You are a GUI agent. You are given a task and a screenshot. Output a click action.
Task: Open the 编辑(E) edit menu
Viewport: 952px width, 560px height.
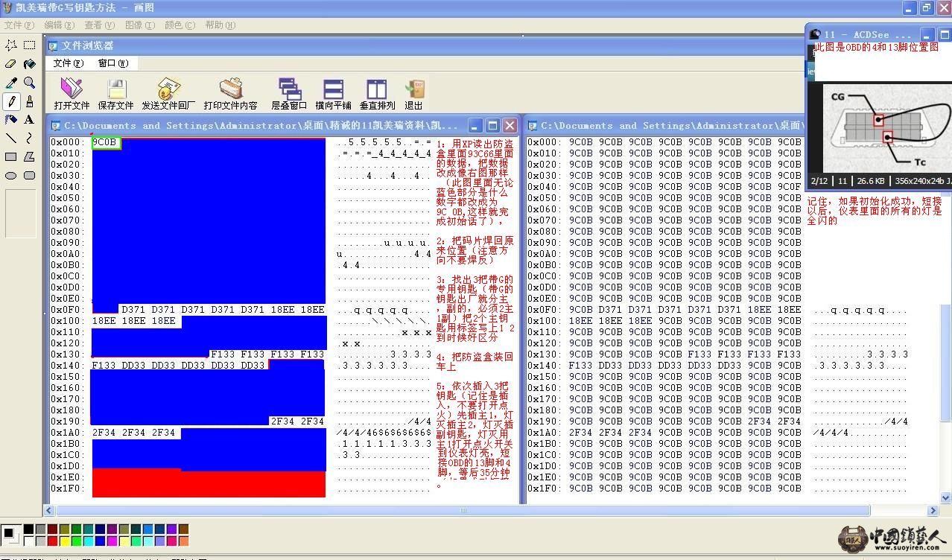click(x=59, y=25)
